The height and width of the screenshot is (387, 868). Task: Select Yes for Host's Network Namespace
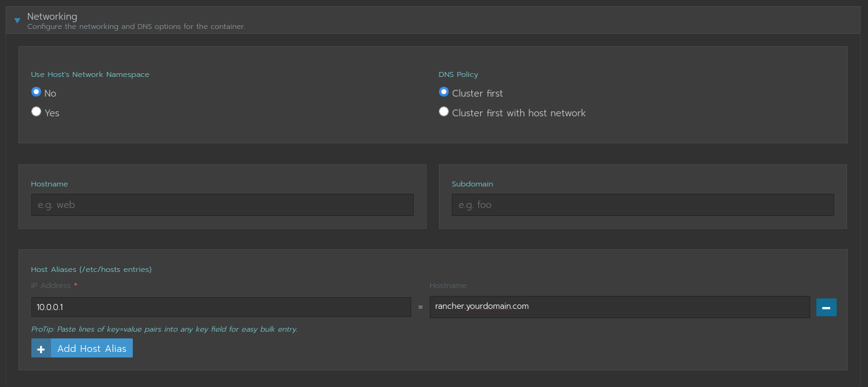36,112
